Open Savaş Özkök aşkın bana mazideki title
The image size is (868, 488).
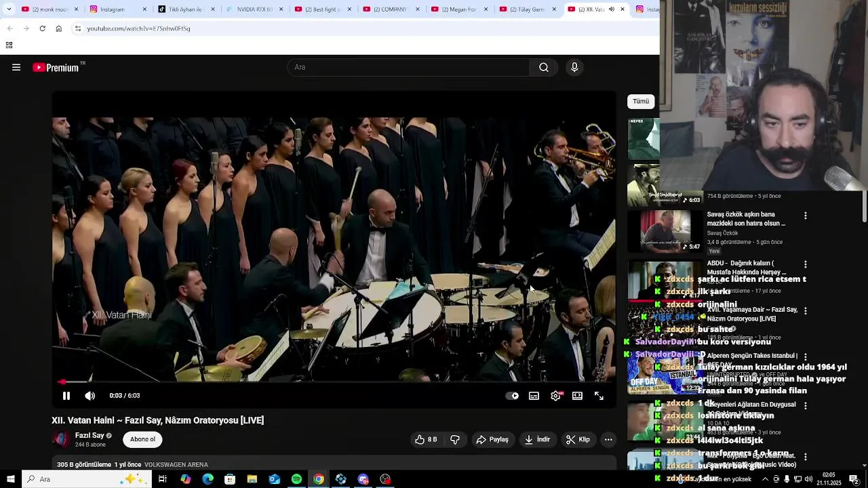click(746, 219)
